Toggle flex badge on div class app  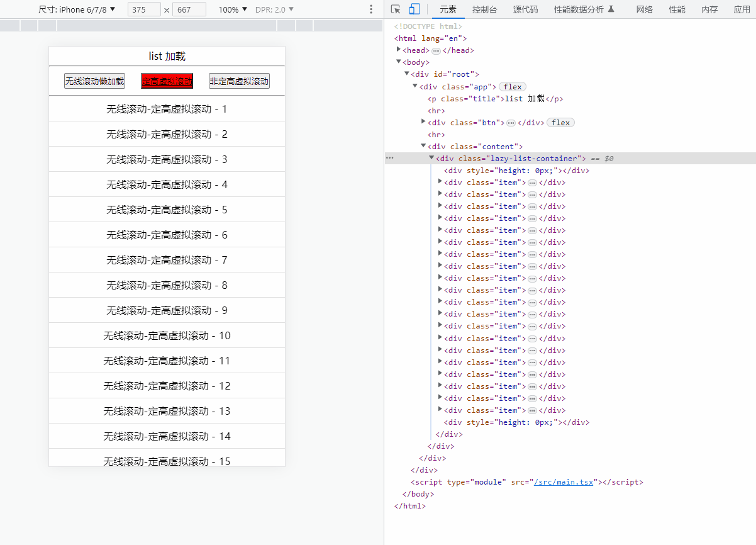[513, 87]
